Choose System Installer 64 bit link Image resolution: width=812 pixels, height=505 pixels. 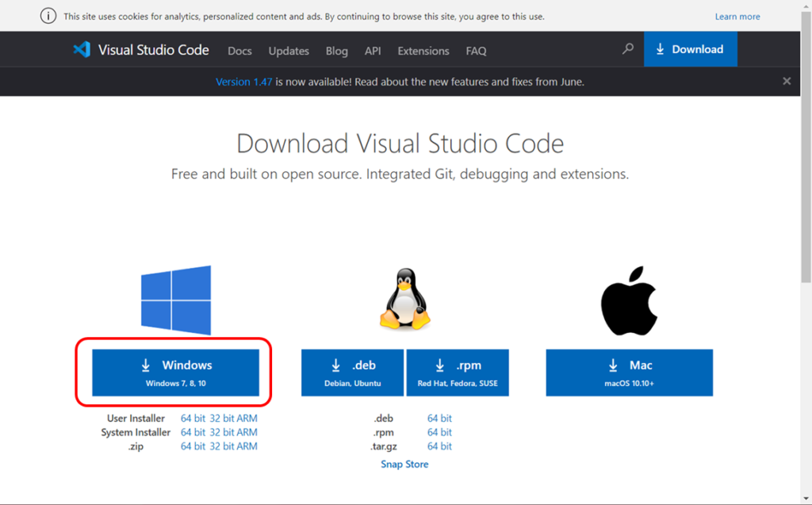(193, 432)
